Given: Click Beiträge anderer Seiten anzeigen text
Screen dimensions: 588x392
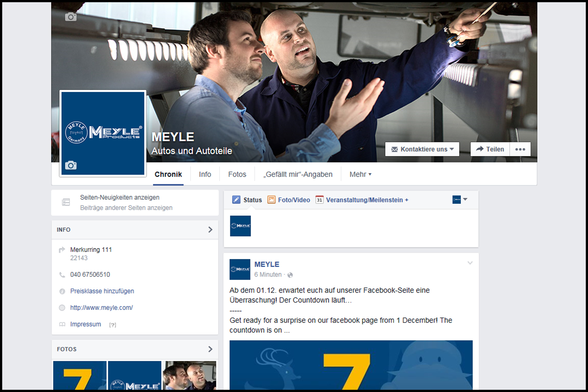Looking at the screenshot, I should tap(126, 208).
